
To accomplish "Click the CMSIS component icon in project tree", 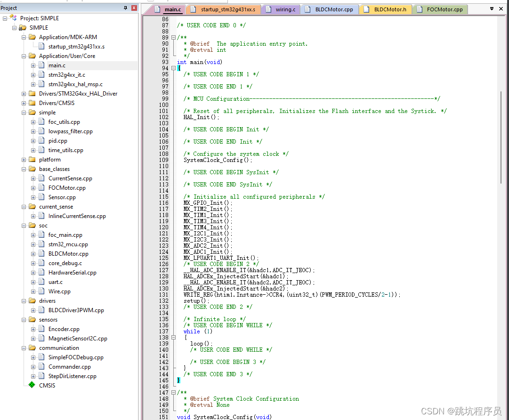I will coord(32,385).
